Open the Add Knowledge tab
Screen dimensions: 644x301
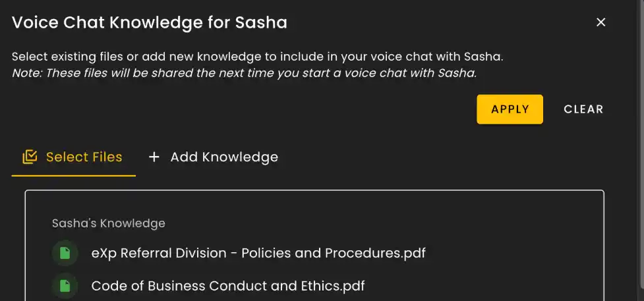click(213, 157)
